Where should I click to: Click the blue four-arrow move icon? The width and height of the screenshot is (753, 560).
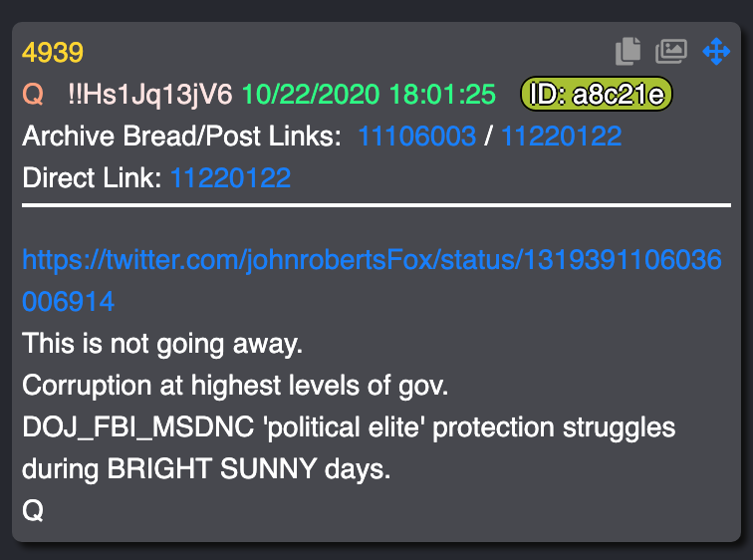tap(716, 51)
